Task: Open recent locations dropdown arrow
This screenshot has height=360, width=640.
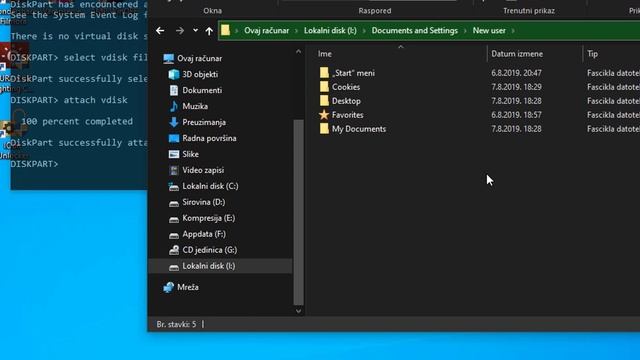Action: point(196,31)
